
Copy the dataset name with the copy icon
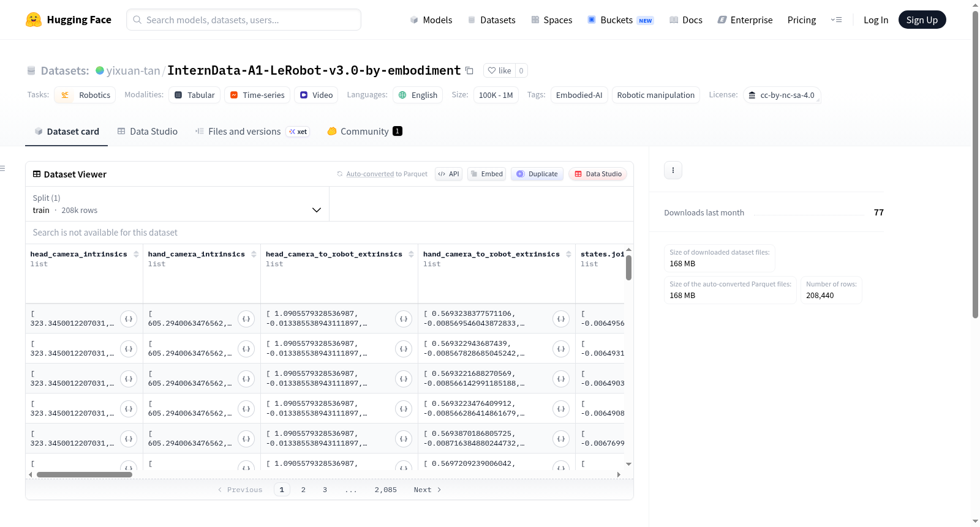469,70
